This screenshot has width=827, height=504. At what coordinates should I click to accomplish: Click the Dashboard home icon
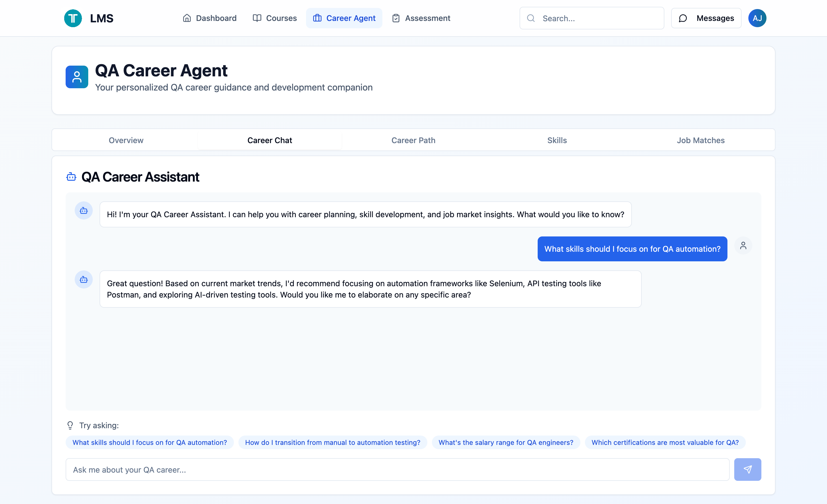point(187,18)
